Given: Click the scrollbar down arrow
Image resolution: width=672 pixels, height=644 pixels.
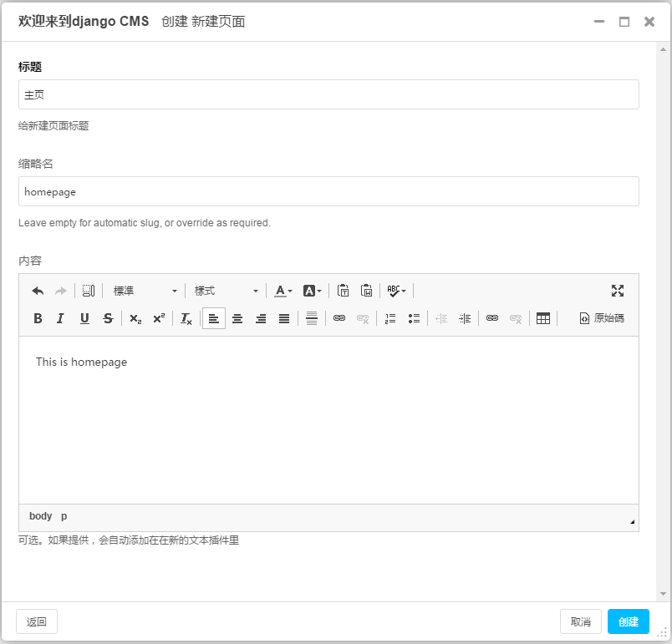Looking at the screenshot, I should tap(664, 594).
